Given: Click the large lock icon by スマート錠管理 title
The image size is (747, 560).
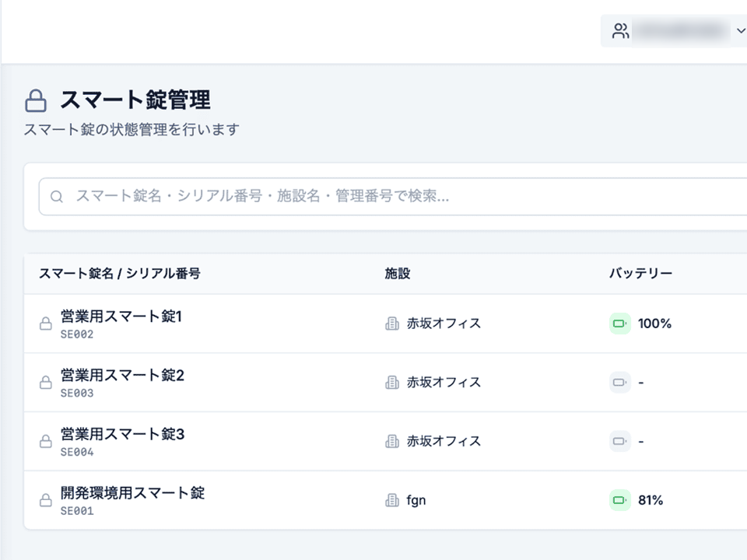Looking at the screenshot, I should (36, 101).
